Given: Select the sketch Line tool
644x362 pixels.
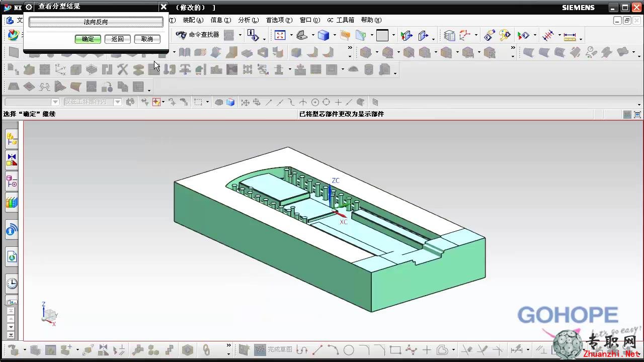Looking at the screenshot, I should coord(317,349).
